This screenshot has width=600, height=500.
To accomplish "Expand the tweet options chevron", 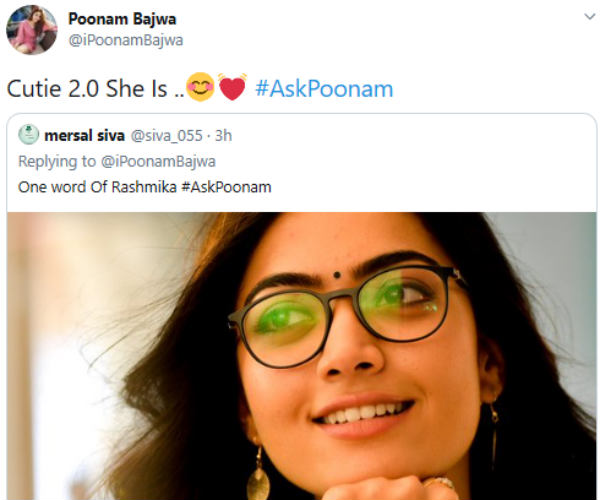I will point(590,16).
